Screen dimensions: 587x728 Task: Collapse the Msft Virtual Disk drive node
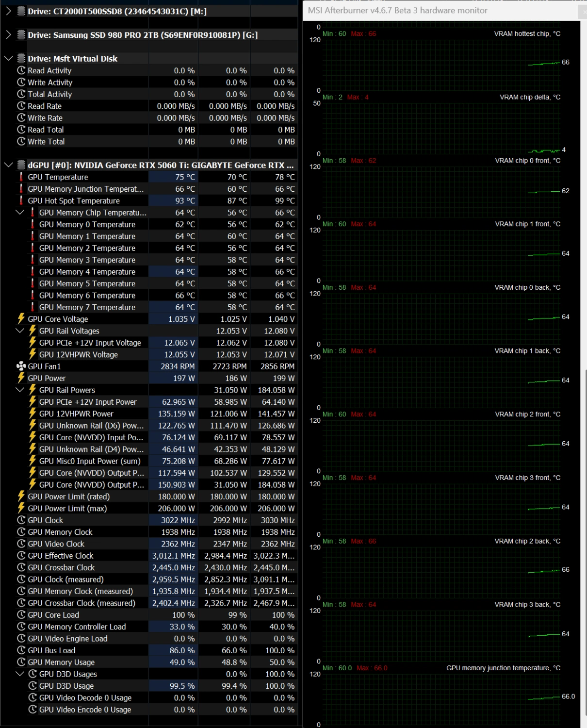[8, 58]
